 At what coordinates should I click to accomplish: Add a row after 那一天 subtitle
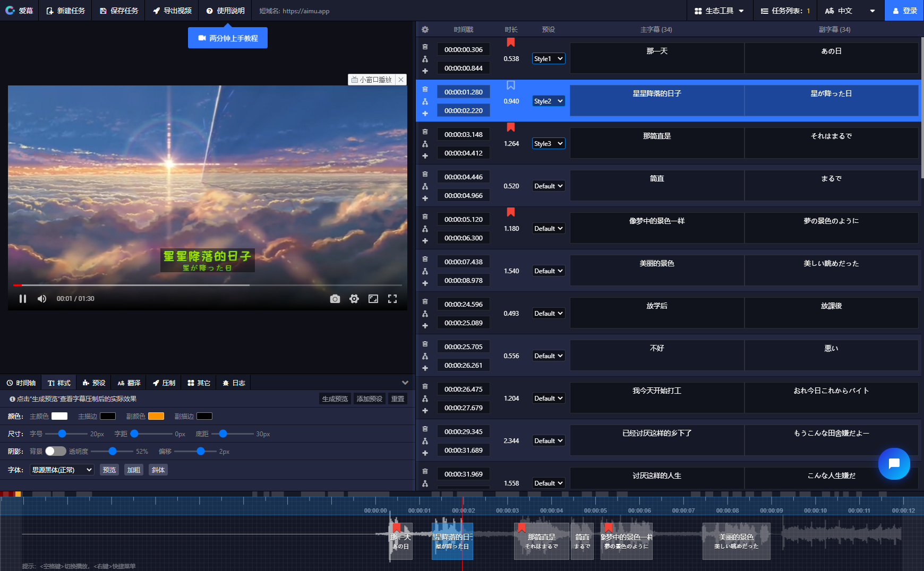point(425,71)
